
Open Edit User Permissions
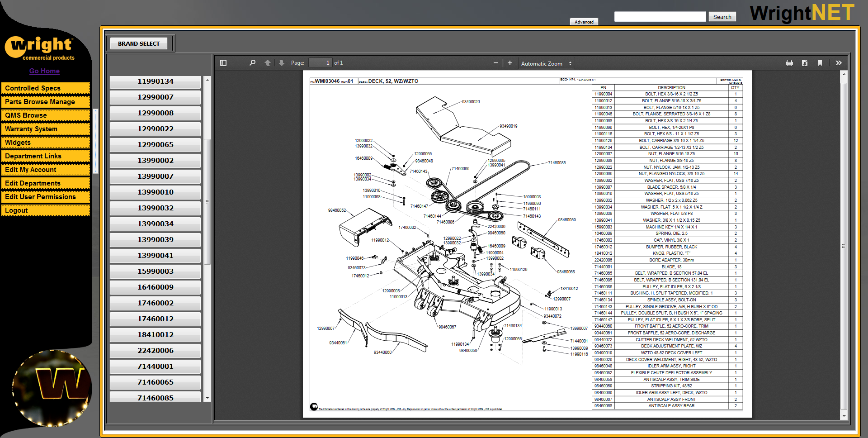[46, 197]
